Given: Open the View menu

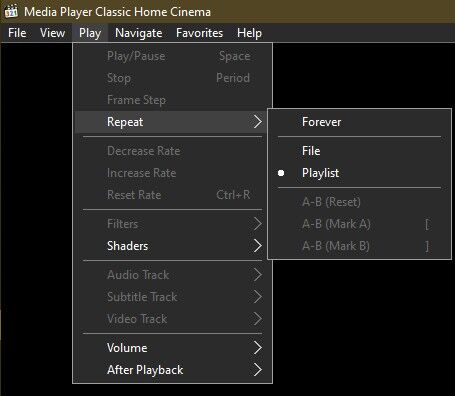Looking at the screenshot, I should tap(52, 33).
